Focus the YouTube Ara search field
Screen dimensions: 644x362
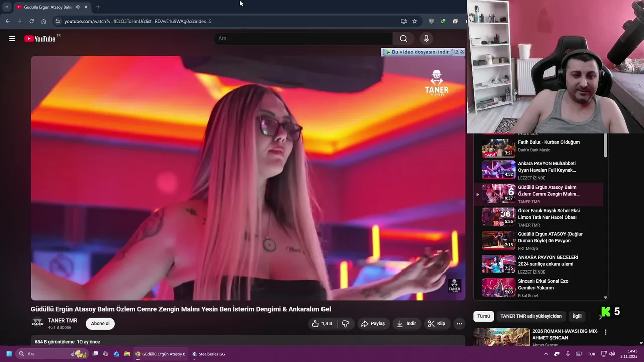tap(303, 39)
